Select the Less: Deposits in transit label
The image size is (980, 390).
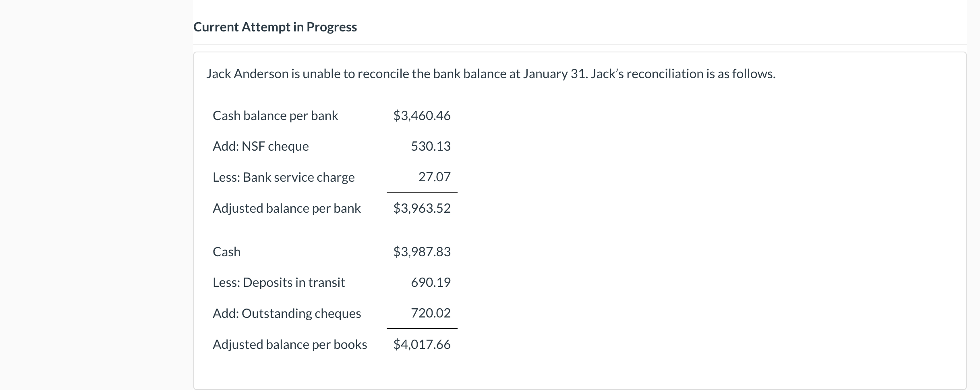point(279,282)
